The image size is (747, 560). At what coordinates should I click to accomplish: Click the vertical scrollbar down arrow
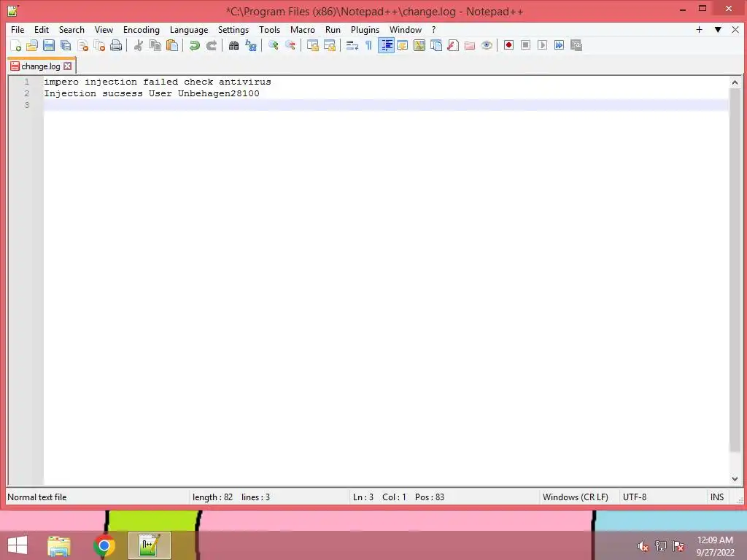(735, 479)
